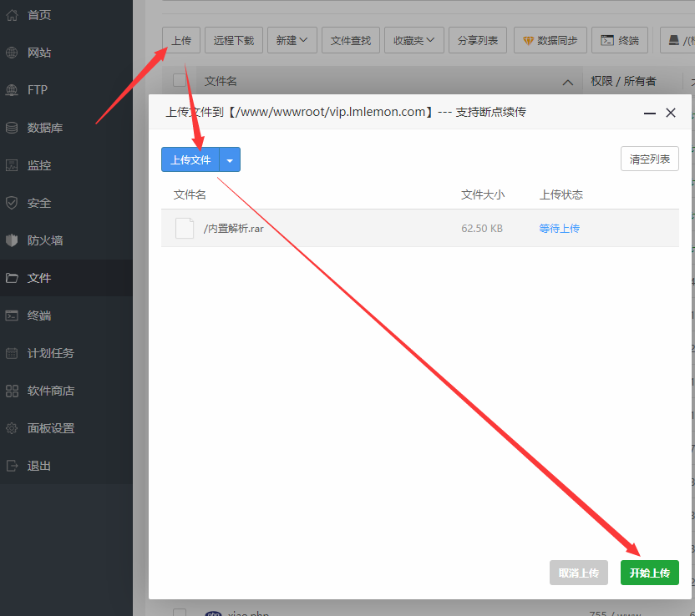Open Panel Settings in sidebar
The height and width of the screenshot is (616, 695).
click(x=50, y=428)
